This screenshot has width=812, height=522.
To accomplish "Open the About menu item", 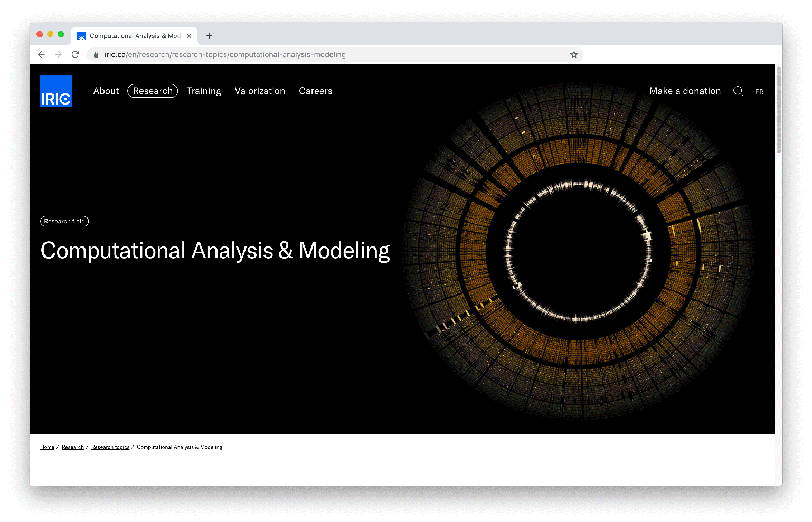I will (106, 91).
